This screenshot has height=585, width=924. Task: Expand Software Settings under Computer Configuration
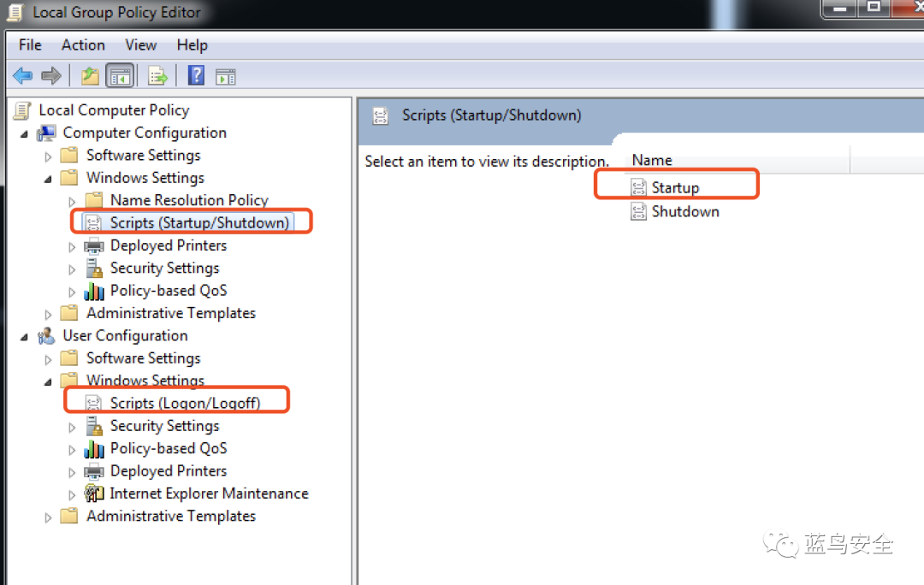tap(48, 157)
